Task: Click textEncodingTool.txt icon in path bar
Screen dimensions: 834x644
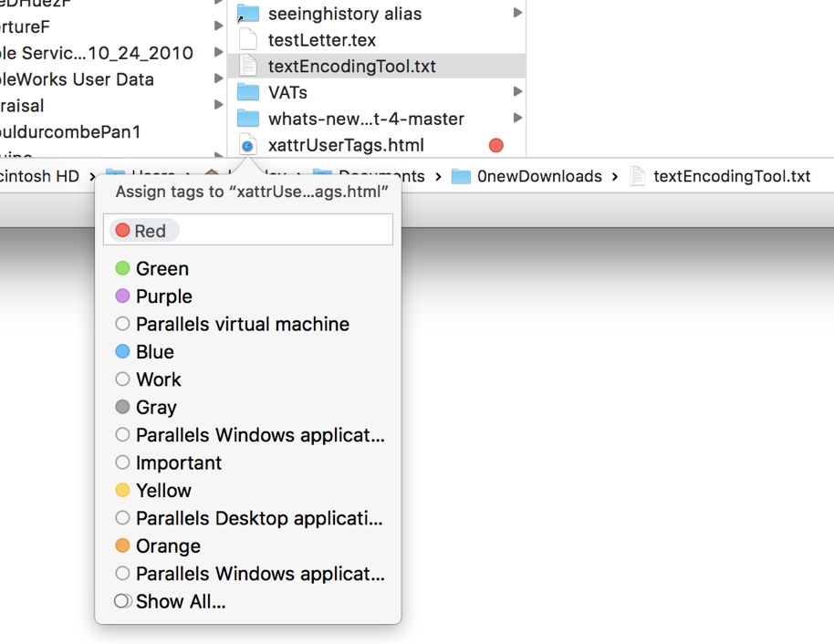Action: tap(639, 176)
